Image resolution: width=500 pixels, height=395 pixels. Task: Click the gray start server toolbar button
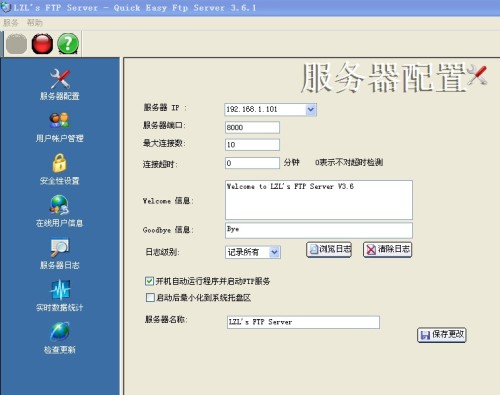pyautogui.click(x=16, y=44)
